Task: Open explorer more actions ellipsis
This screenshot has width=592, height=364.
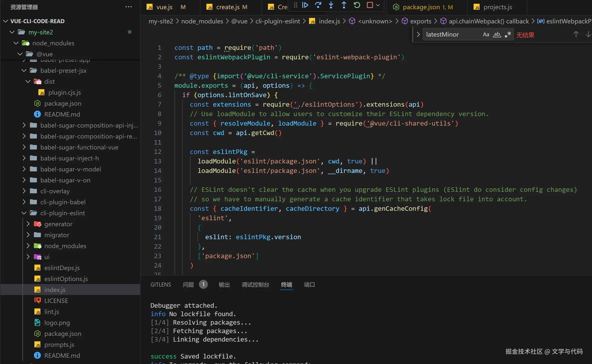Action: (x=129, y=7)
